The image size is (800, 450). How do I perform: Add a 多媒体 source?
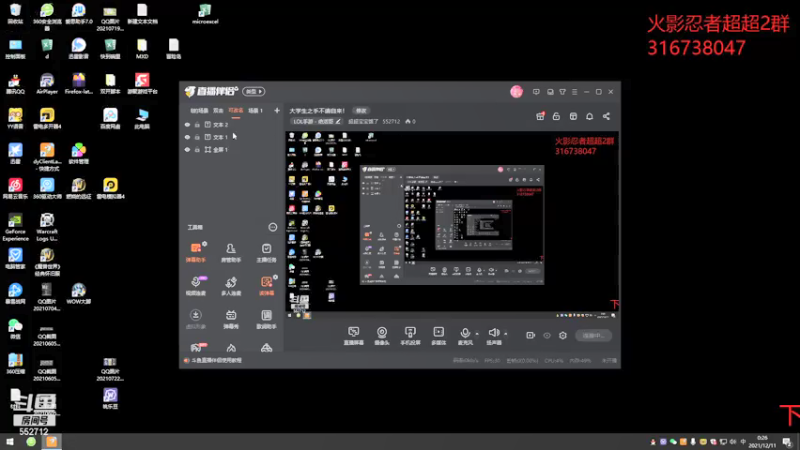click(438, 336)
